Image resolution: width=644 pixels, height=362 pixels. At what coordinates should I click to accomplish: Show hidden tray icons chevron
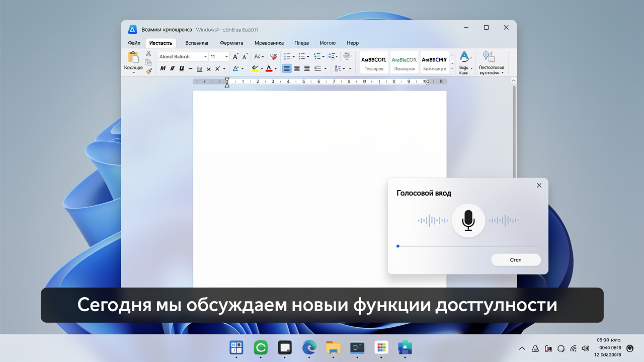click(522, 348)
